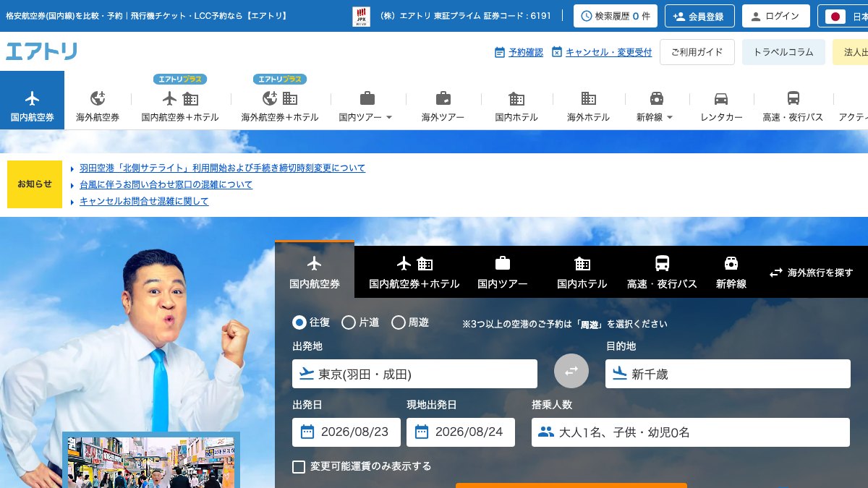868x488 pixels.
Task: Click the building icon above 国内ホテル in top nav
Action: (x=516, y=98)
